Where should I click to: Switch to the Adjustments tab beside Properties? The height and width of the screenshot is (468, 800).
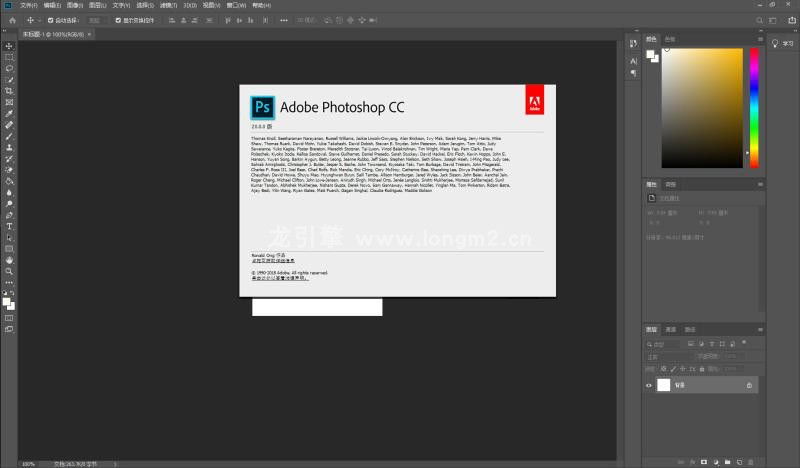[670, 184]
